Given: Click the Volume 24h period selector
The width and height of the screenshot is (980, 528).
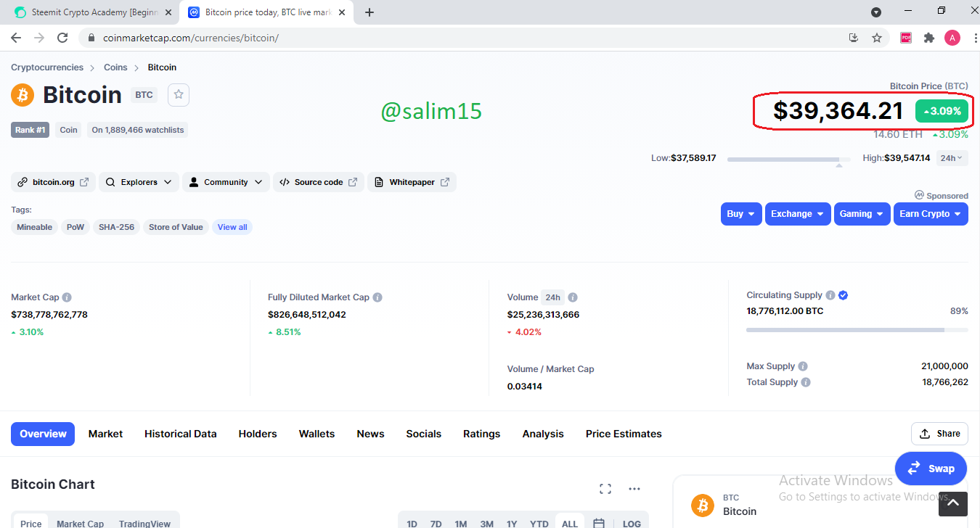Looking at the screenshot, I should (553, 297).
